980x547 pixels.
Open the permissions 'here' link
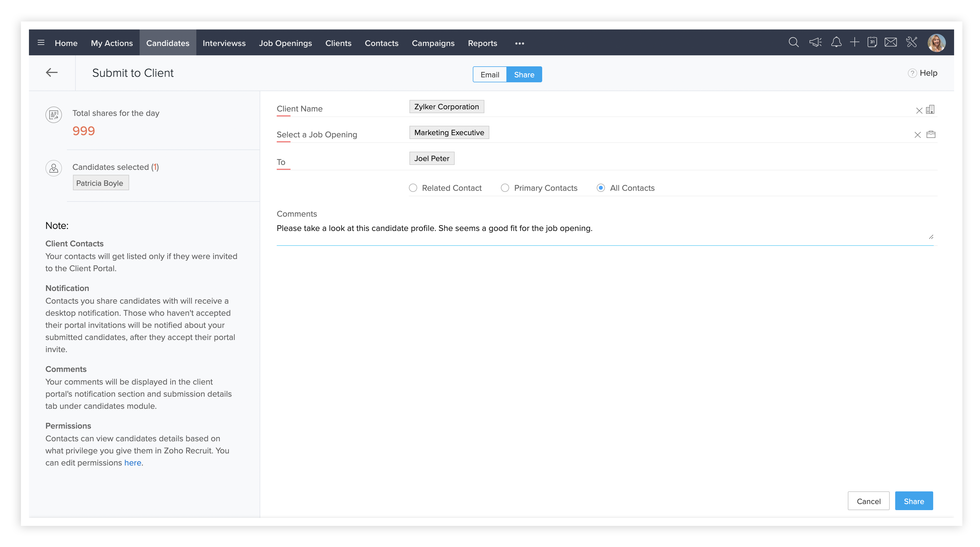pos(132,462)
